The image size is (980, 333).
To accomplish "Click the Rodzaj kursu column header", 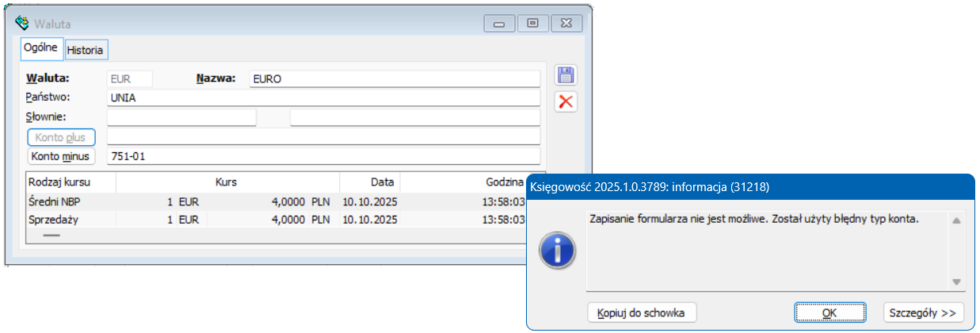I will tap(71, 182).
